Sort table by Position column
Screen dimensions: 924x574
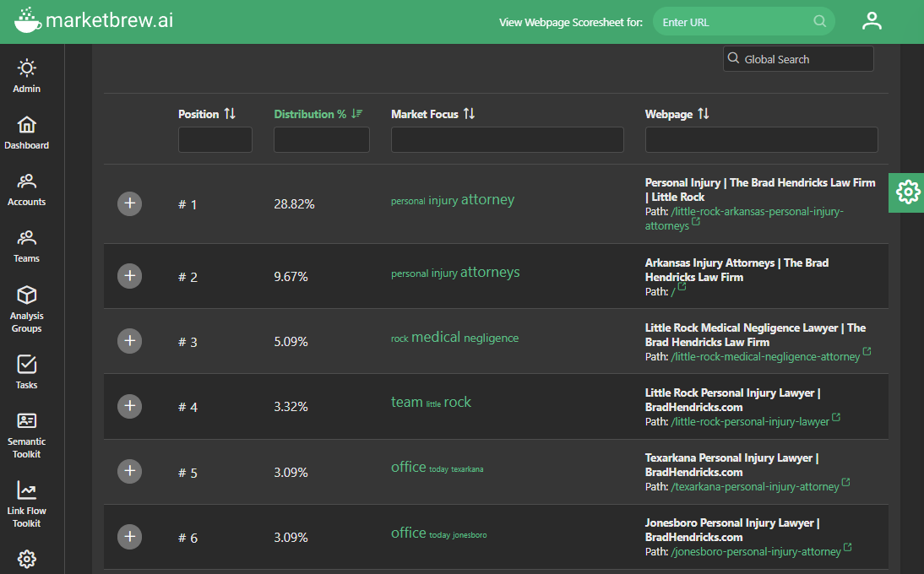pos(230,114)
